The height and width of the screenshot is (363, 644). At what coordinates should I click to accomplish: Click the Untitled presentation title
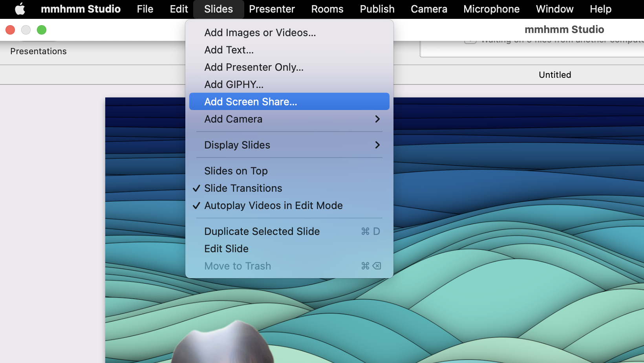(x=555, y=75)
